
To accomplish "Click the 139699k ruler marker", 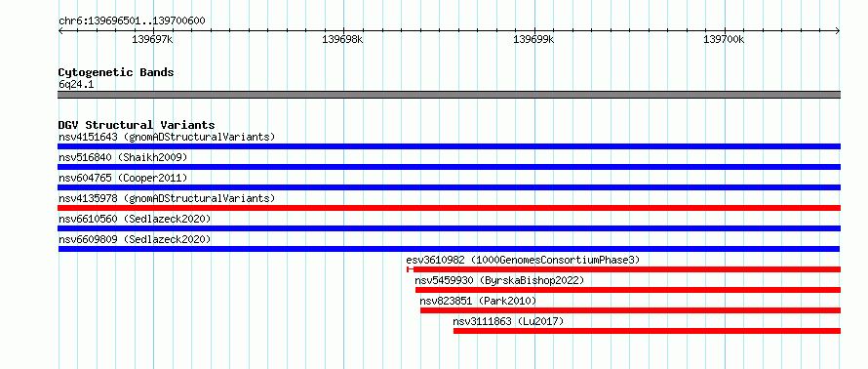I will [533, 39].
